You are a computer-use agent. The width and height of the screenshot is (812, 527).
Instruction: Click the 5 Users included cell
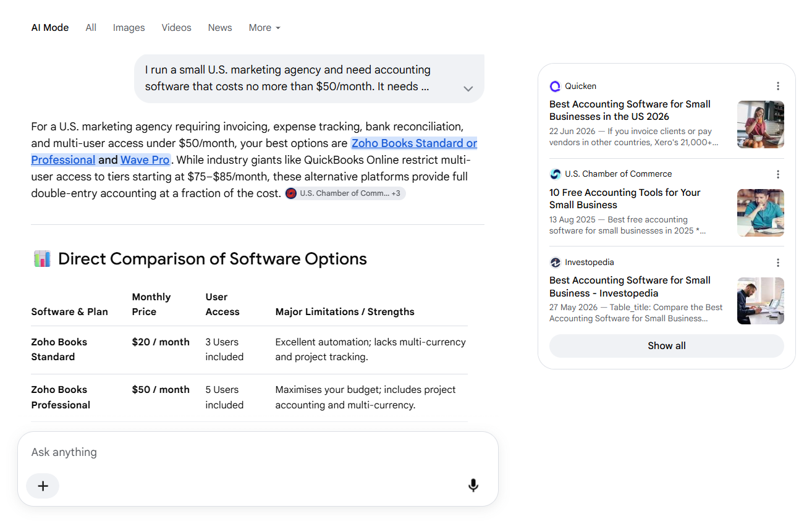(224, 397)
